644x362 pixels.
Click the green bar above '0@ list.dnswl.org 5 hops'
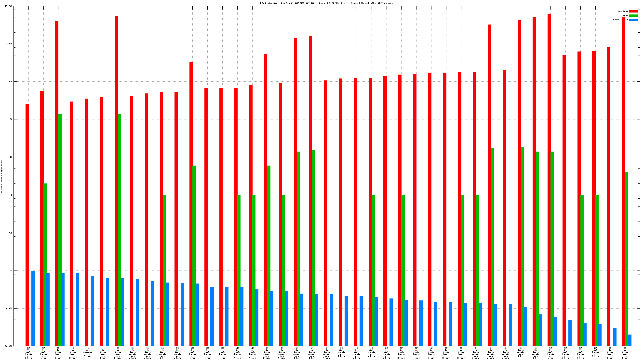click(373, 271)
